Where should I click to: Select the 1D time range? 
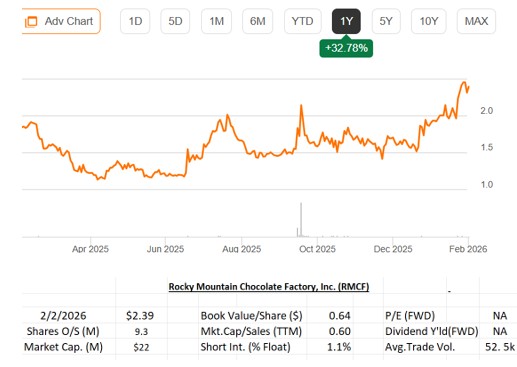coord(135,21)
